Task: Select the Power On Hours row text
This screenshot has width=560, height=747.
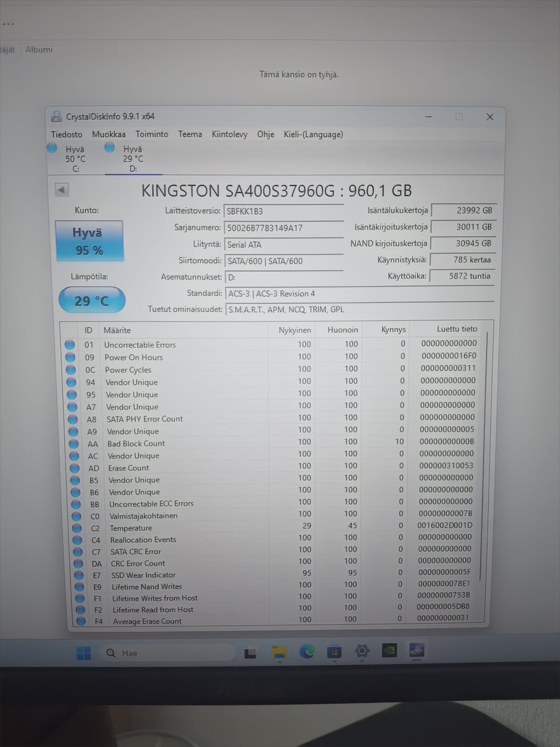Action: [x=134, y=357]
